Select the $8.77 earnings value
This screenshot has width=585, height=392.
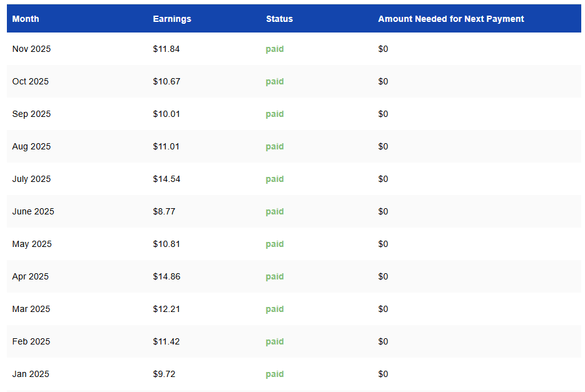(x=164, y=211)
